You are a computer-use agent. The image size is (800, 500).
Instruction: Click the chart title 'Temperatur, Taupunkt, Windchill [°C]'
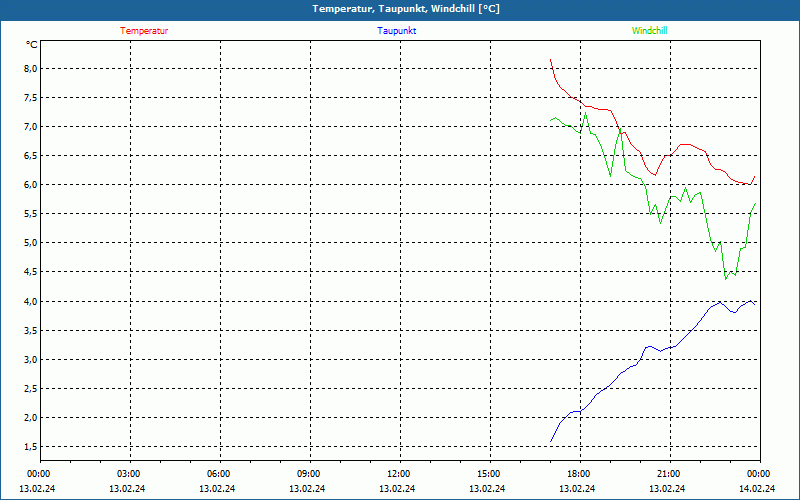point(406,9)
